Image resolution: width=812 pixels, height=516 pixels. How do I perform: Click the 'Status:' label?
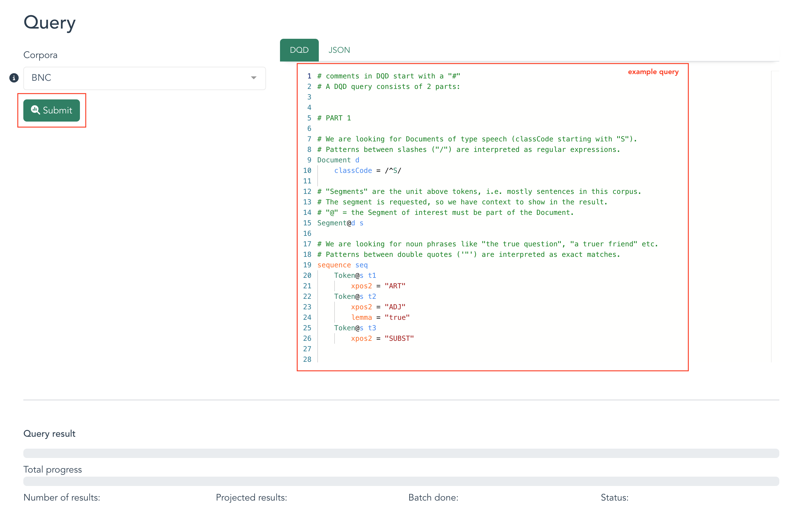pyautogui.click(x=614, y=497)
